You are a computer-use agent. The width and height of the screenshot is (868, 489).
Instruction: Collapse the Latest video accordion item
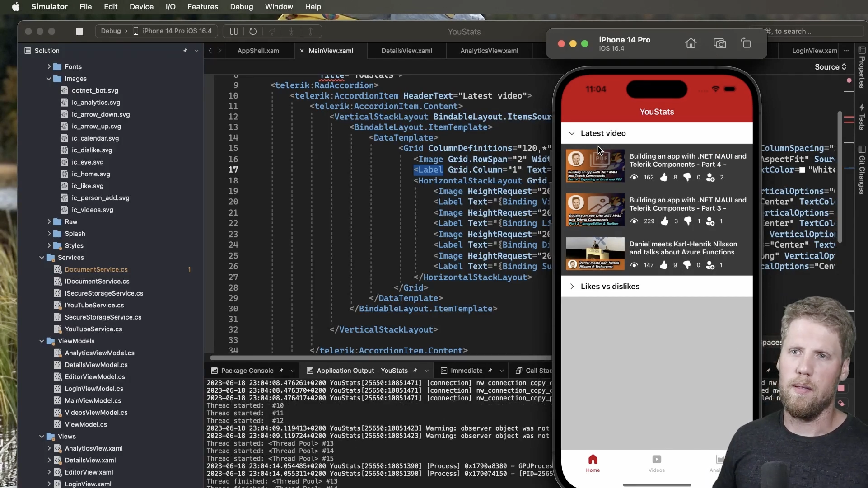pos(572,133)
